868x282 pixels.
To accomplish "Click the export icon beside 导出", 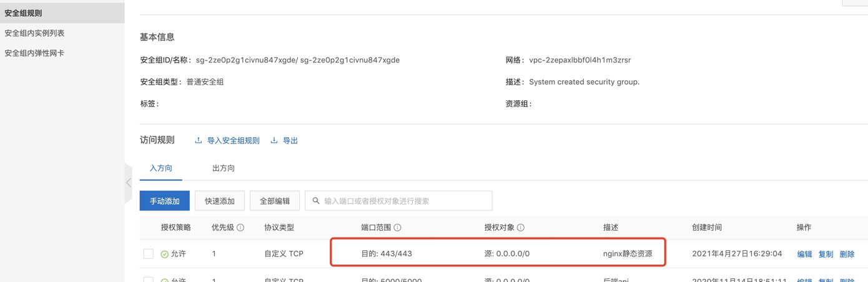I will point(274,140).
